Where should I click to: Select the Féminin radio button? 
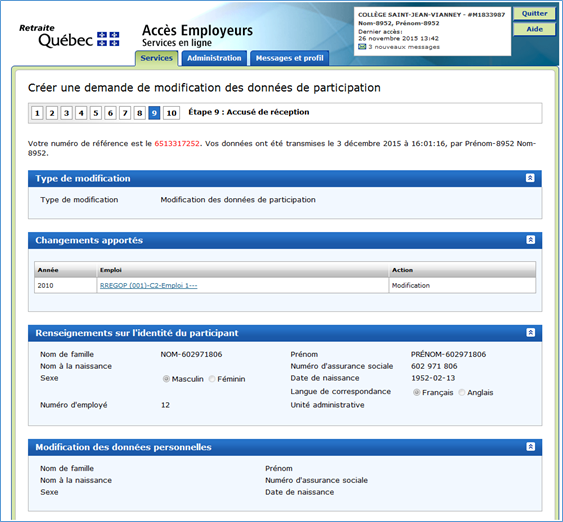pos(212,379)
